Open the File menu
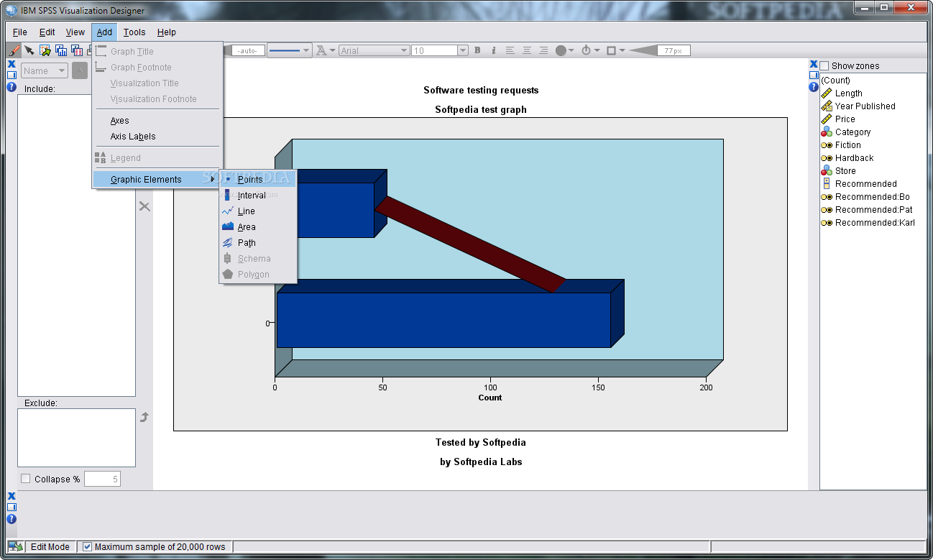The width and height of the screenshot is (933, 560). (20, 32)
